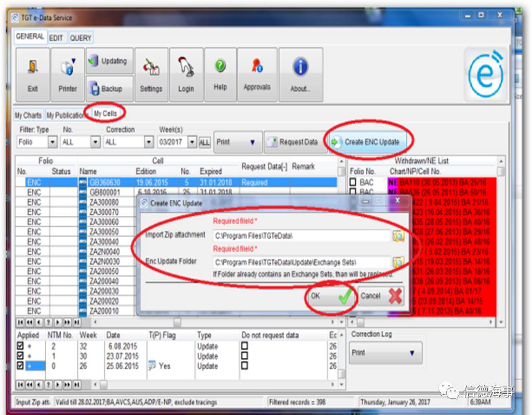The height and width of the screenshot is (415, 532).
Task: Switch to EDIT ribbon tab
Action: 56,37
